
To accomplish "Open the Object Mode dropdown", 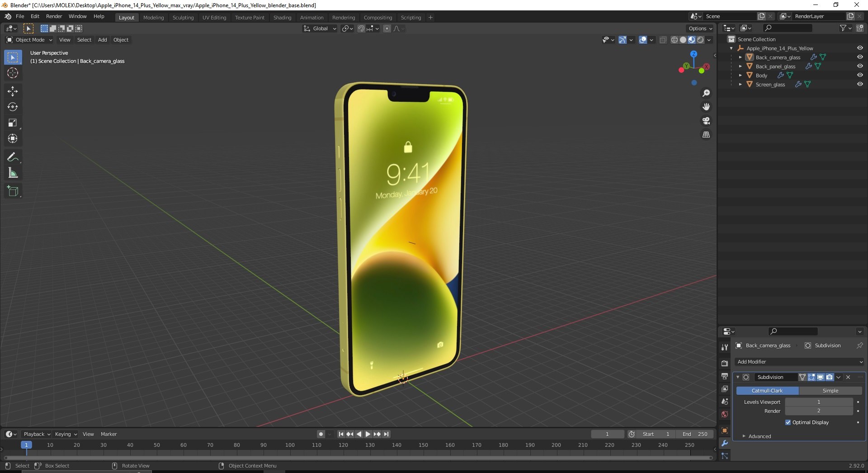I will pyautogui.click(x=29, y=40).
